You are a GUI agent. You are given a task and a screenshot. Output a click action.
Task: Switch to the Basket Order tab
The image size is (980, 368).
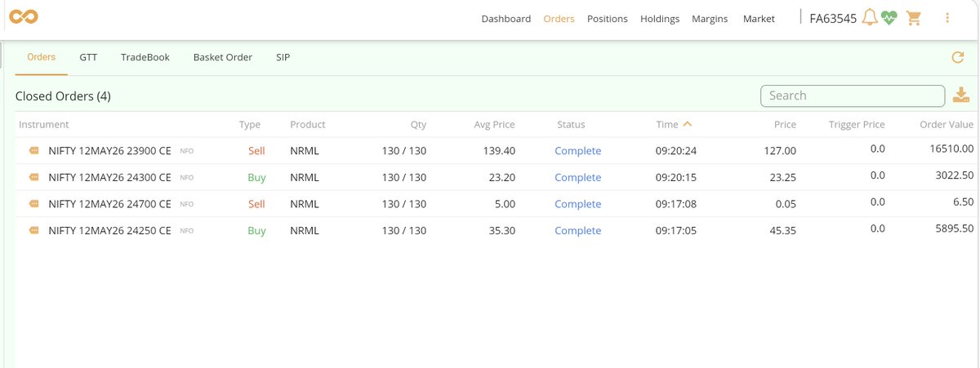click(x=223, y=57)
